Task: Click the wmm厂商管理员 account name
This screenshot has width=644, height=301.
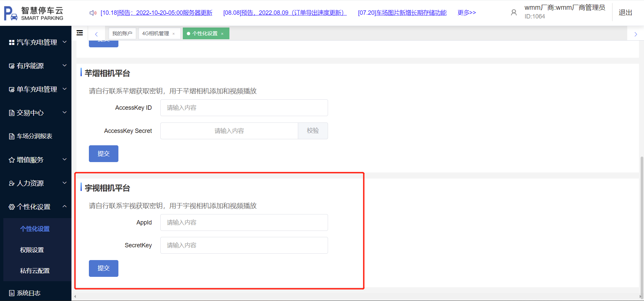Action: point(565,8)
